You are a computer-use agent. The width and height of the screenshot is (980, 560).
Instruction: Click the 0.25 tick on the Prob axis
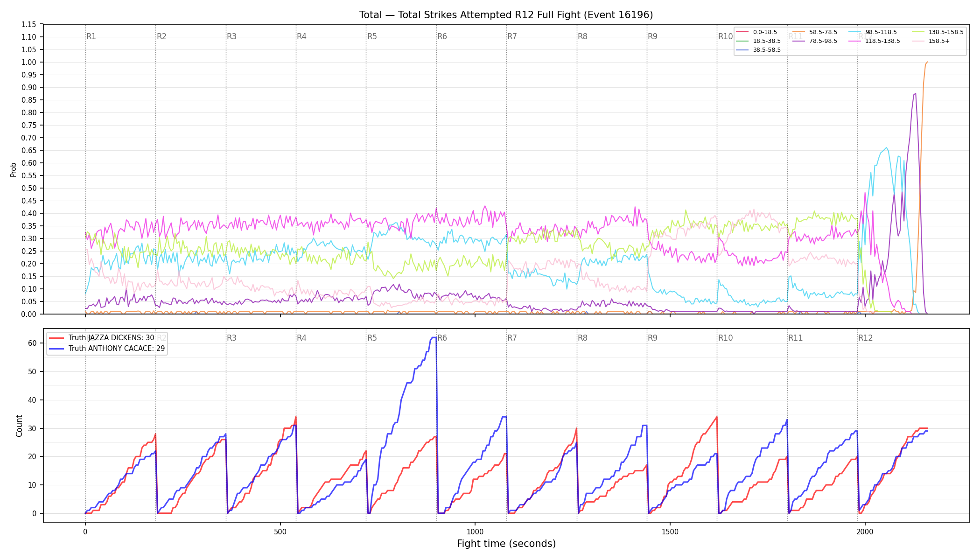click(x=29, y=252)
